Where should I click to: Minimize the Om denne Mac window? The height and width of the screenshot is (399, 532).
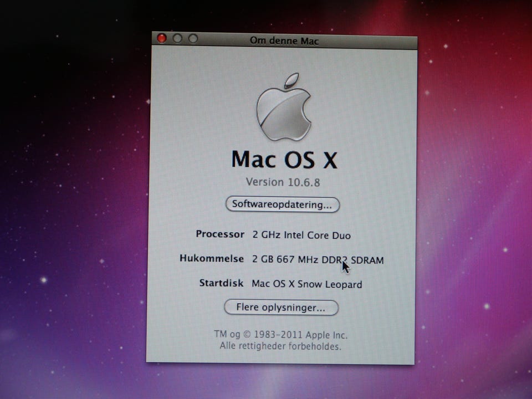(177, 38)
